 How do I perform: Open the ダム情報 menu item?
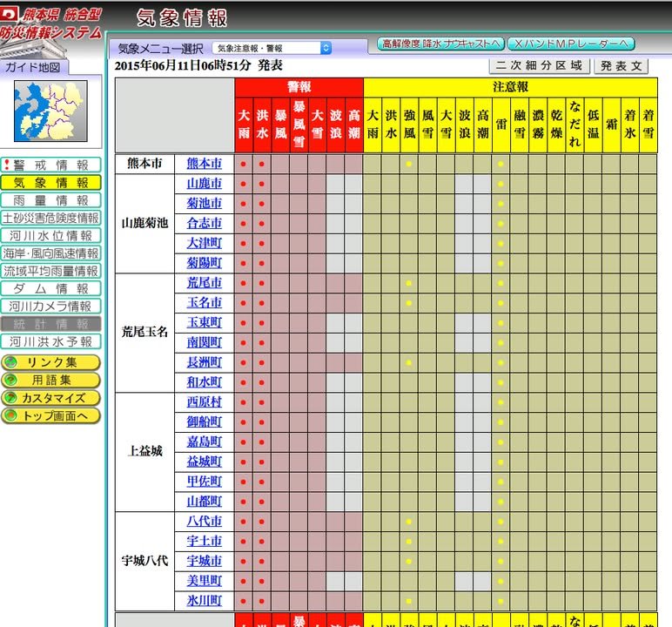click(51, 288)
